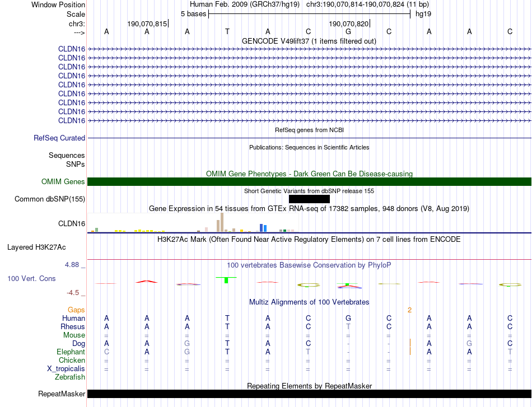Click the '--->' strand direction arrow label
The image size is (532, 407).
80,32
